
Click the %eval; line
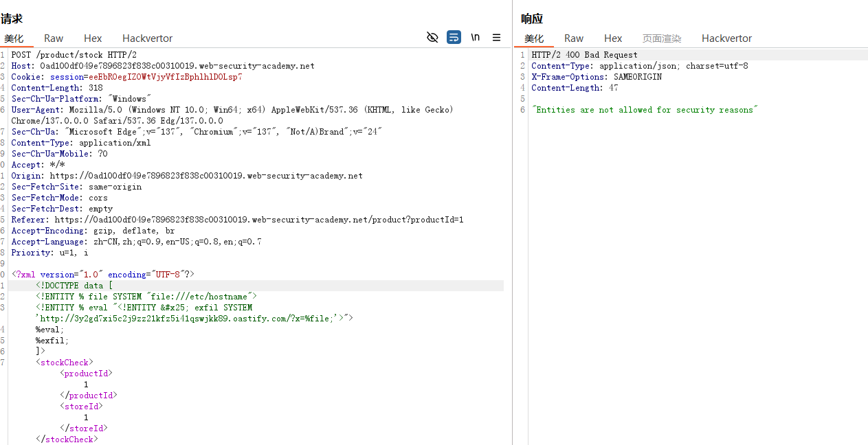pyautogui.click(x=50, y=330)
